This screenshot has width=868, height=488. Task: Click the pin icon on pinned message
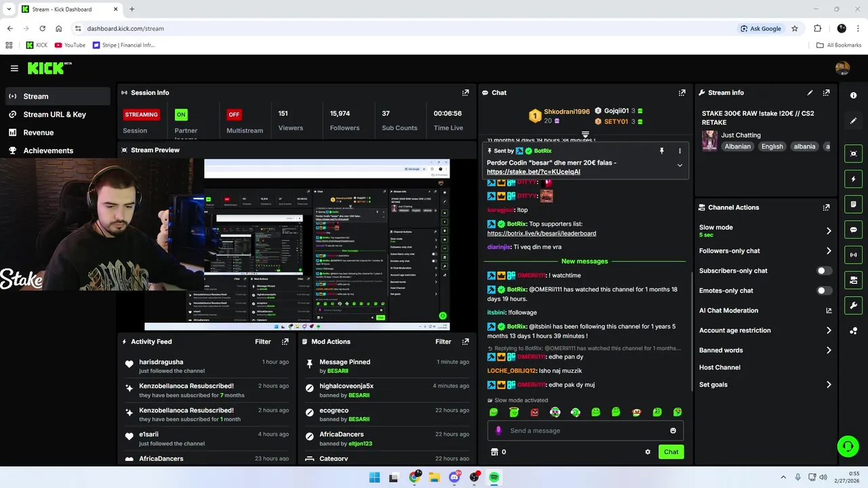tap(662, 151)
